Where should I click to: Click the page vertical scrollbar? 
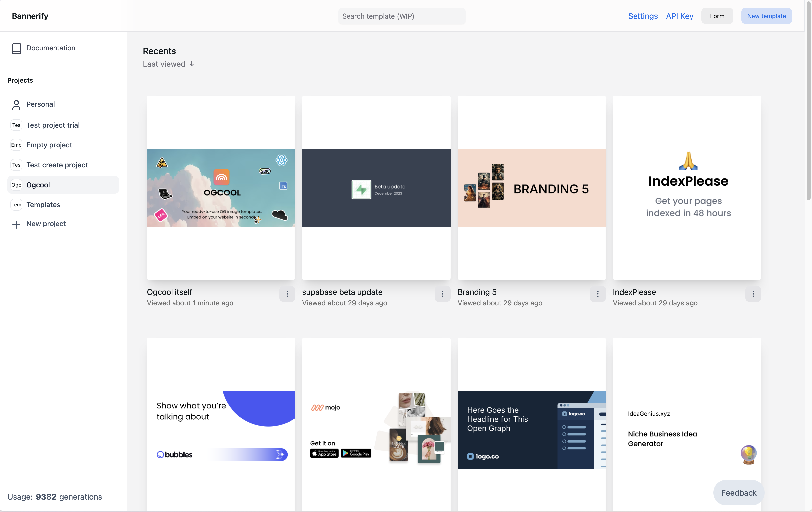808,101
